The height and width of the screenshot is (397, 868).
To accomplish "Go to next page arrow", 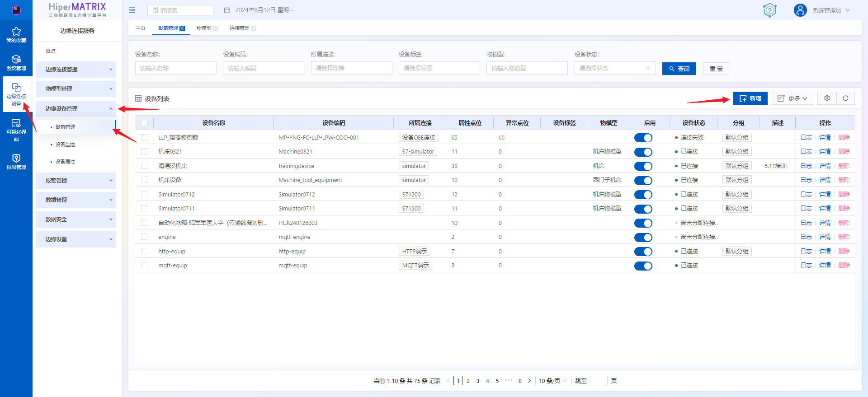I will tap(529, 381).
